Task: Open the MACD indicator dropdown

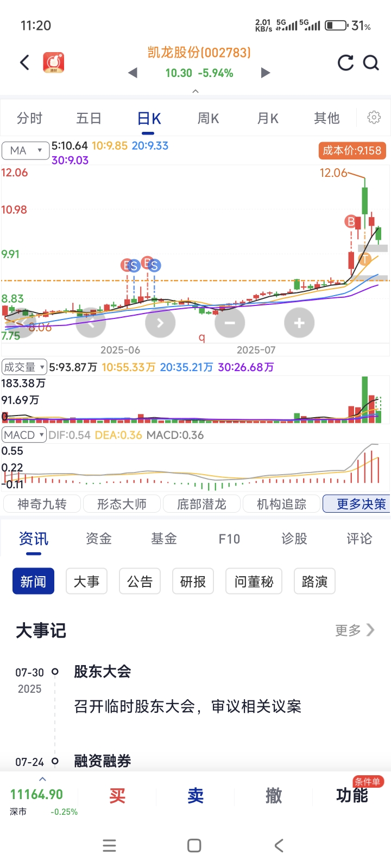Action: [x=24, y=435]
